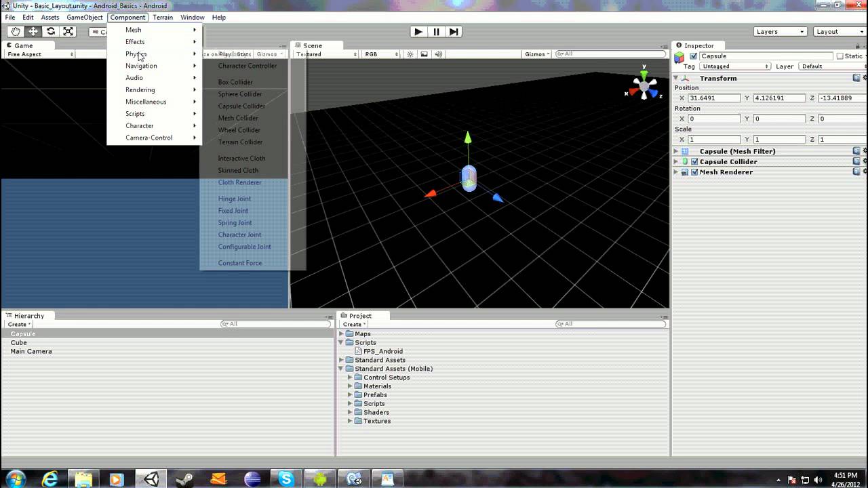
Task: Select the Move tool in the toolbar
Action: click(x=33, y=31)
